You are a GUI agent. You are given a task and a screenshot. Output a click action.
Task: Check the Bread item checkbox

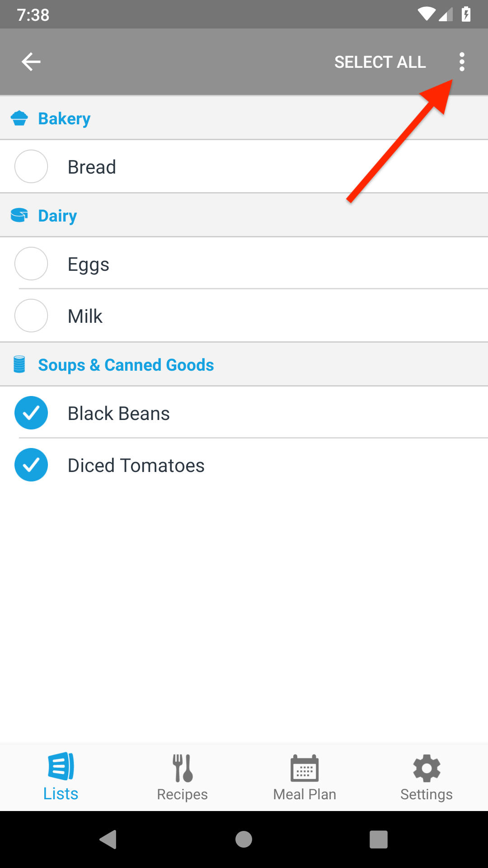point(31,166)
